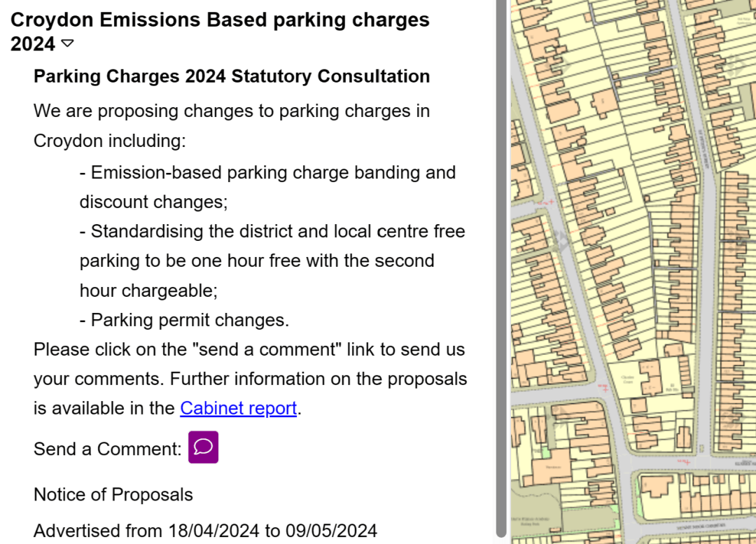Click the details panel vertical scrollbar
This screenshot has height=544, width=756.
500,266
